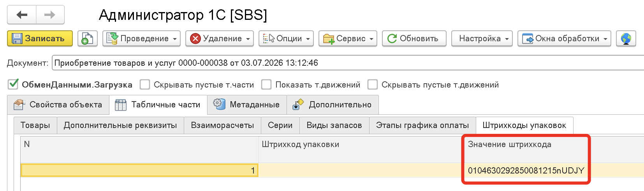Click the Записать save button

pyautogui.click(x=40, y=39)
